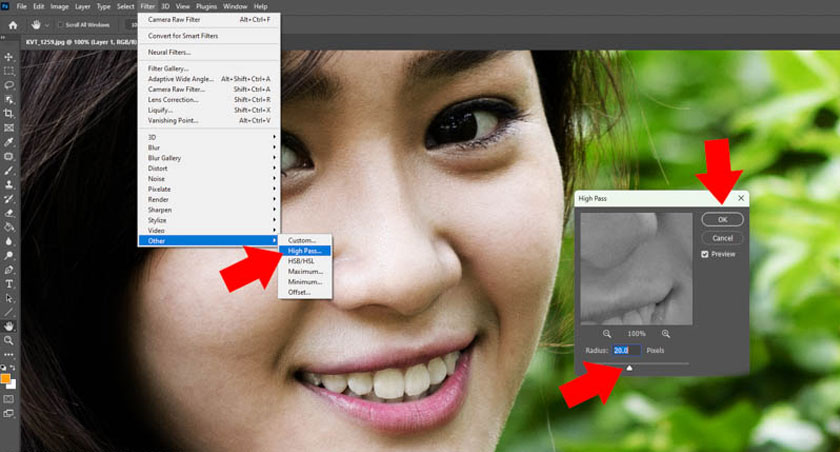Zoom out the High Pass preview
The width and height of the screenshot is (840, 452).
tap(606, 334)
